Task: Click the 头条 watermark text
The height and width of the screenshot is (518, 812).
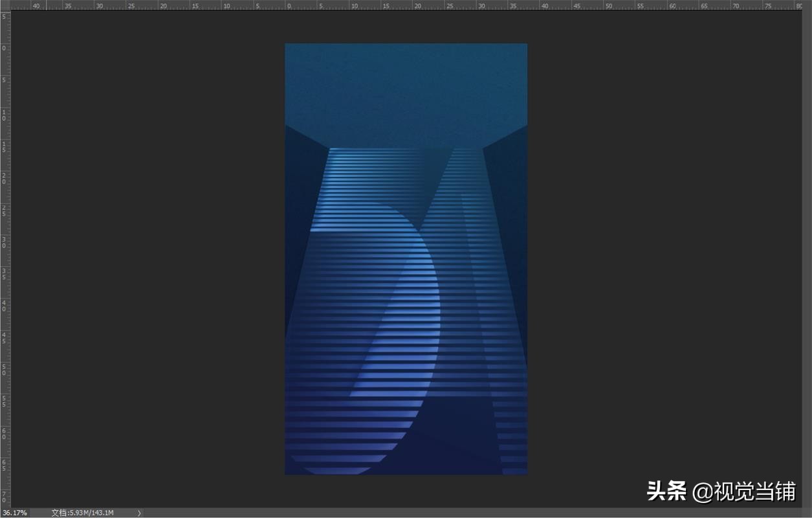Action: [666, 491]
